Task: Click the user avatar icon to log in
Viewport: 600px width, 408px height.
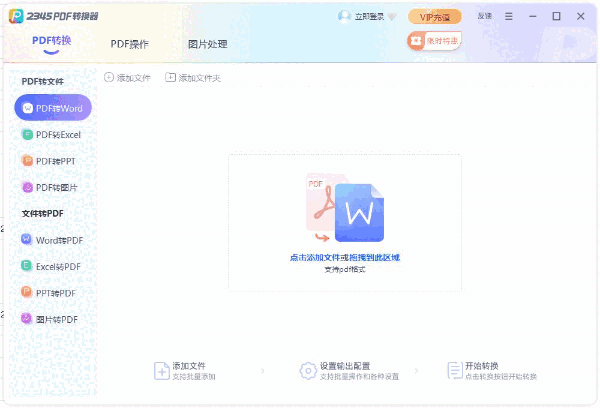Action: (344, 16)
